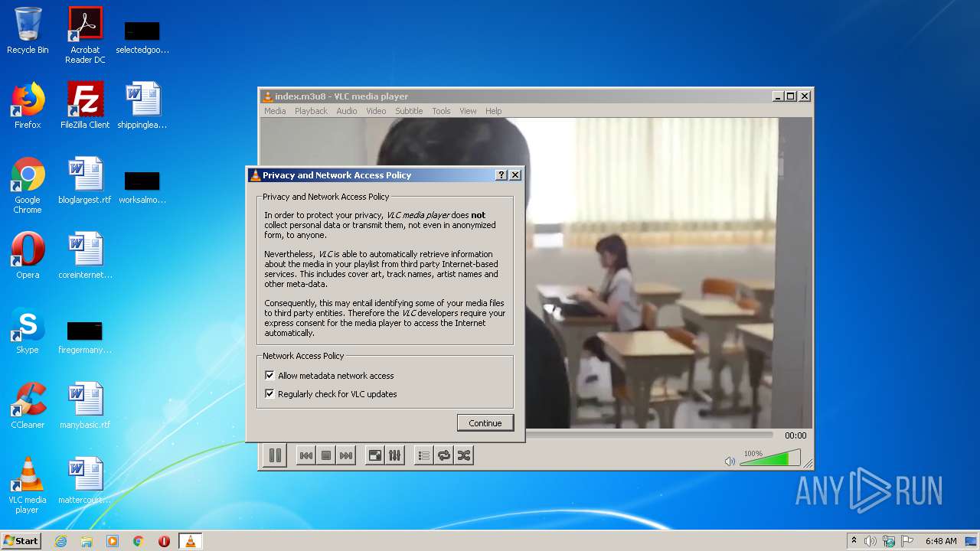This screenshot has height=551, width=980.
Task: Uncheck Regularly check for VLC updates
Action: point(269,394)
